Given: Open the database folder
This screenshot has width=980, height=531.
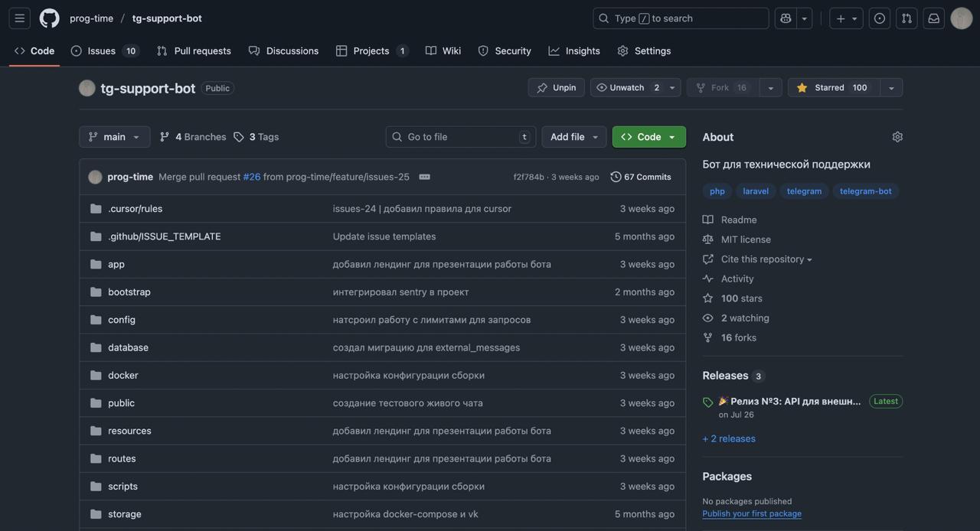Looking at the screenshot, I should click(129, 347).
